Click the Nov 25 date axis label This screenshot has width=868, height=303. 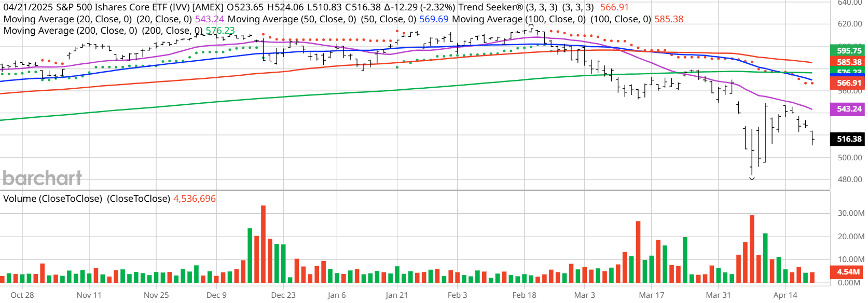tap(156, 295)
